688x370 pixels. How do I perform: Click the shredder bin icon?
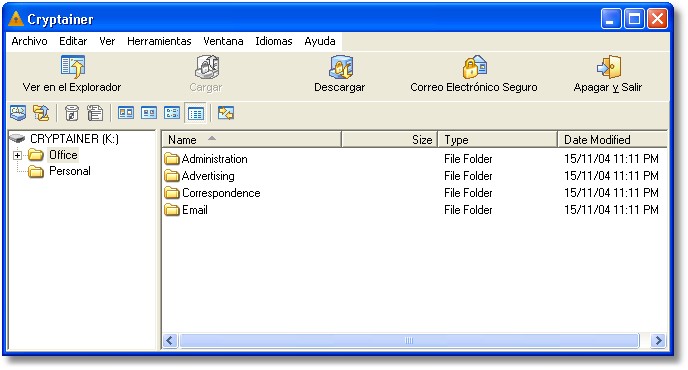(72, 113)
